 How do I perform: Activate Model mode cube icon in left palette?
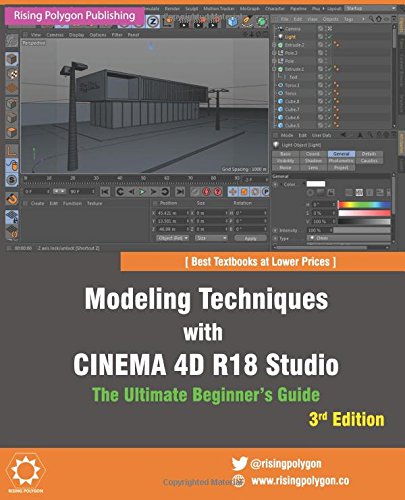pyautogui.click(x=12, y=60)
